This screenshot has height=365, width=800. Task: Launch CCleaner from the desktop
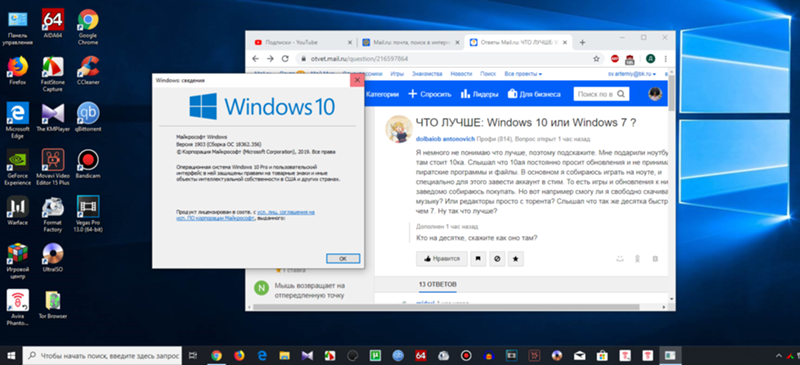pos(88,70)
